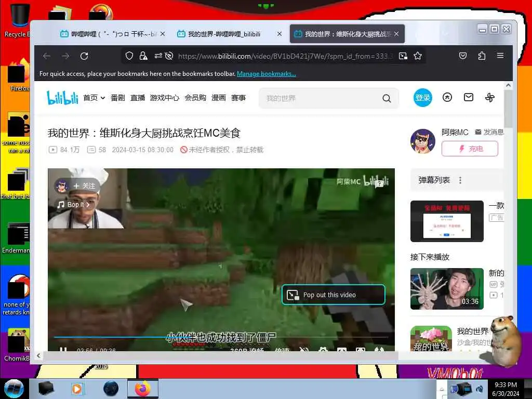Bookmark this page with the star
The height and width of the screenshot is (399, 532).
(x=418, y=56)
